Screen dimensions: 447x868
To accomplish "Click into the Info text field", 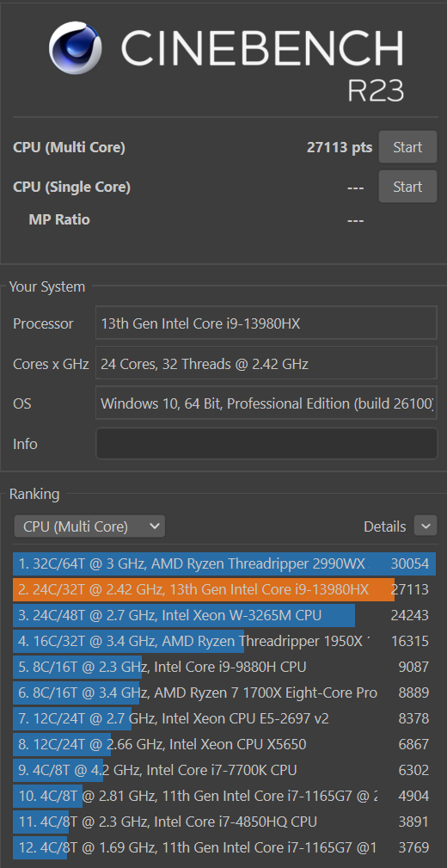I will [x=266, y=443].
